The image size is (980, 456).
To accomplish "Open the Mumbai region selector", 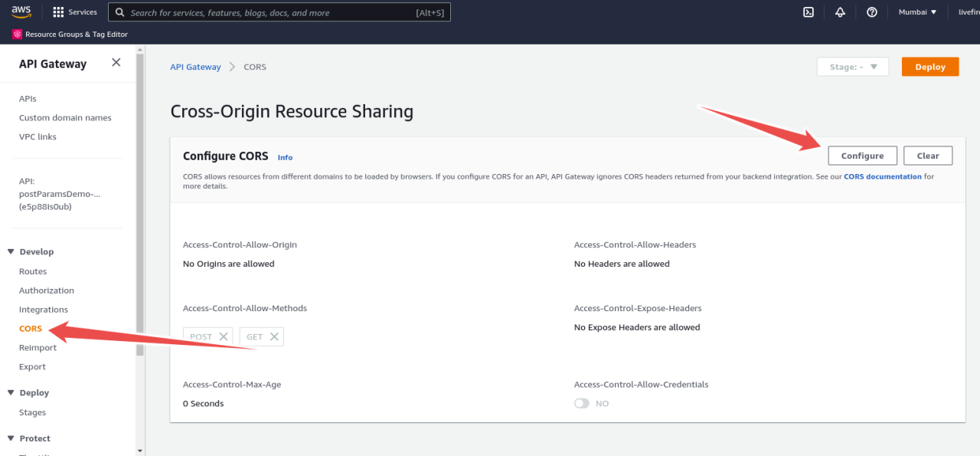I will [x=917, y=11].
